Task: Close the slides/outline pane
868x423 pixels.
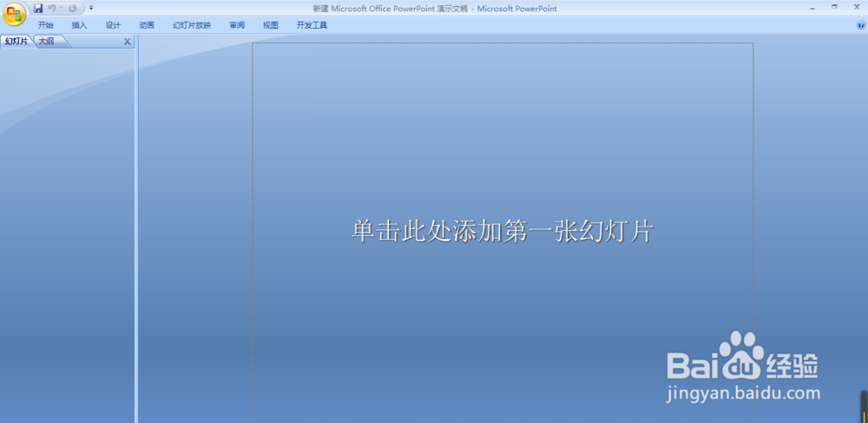Action: [128, 42]
